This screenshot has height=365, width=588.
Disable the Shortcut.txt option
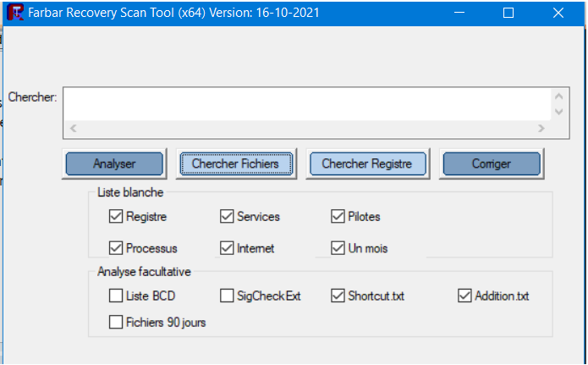(x=338, y=296)
